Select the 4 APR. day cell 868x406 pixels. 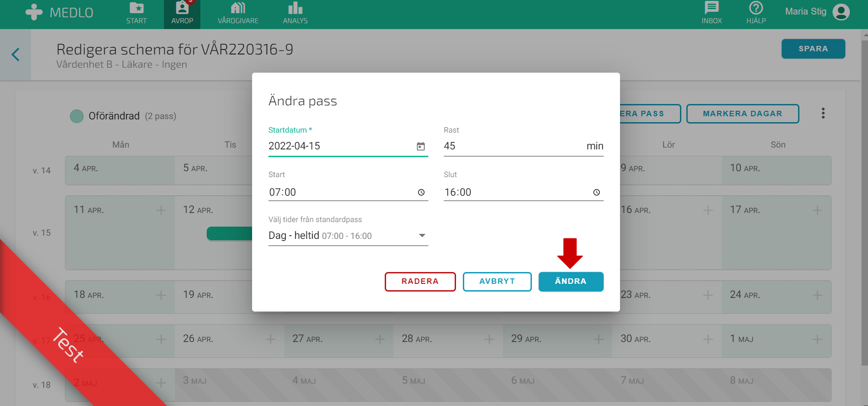point(120,170)
